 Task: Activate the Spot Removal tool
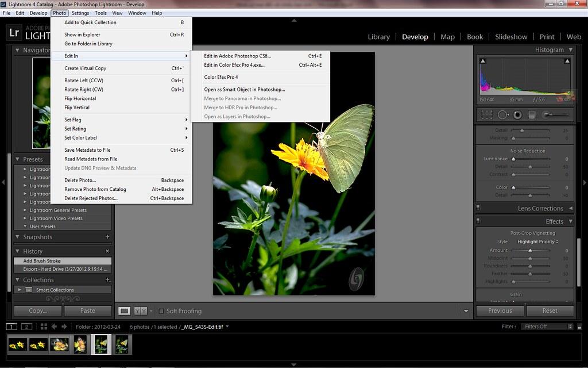pyautogui.click(x=503, y=114)
